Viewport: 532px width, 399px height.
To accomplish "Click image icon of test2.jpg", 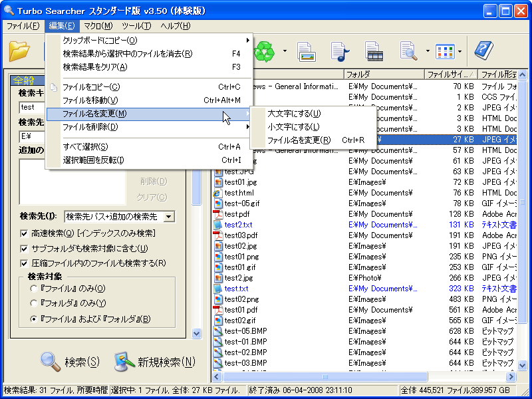I will (218, 278).
